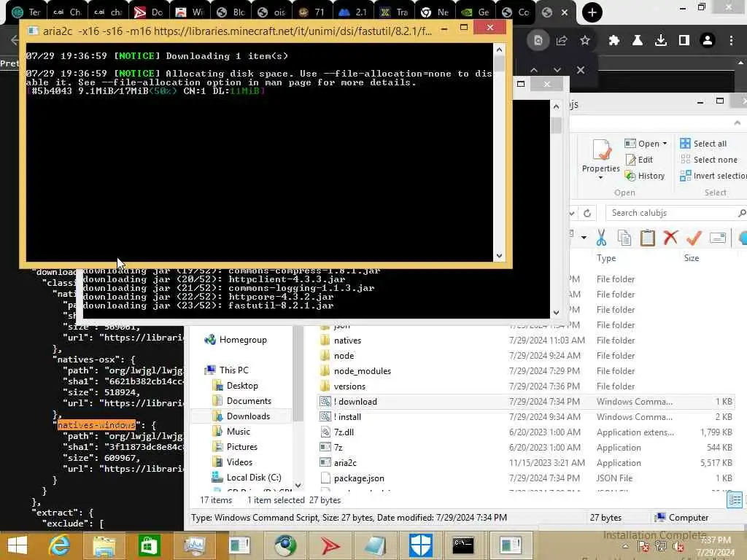Viewport: 747px width, 560px height.
Task: Click Select none in the ribbon
Action: pyautogui.click(x=709, y=160)
